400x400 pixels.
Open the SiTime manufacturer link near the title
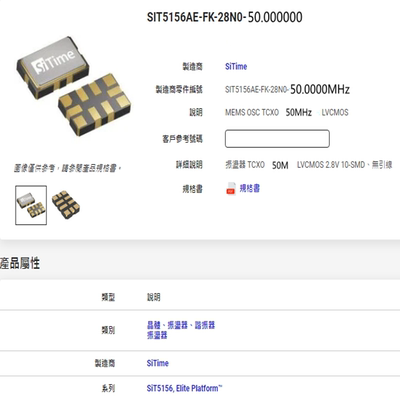pos(236,66)
